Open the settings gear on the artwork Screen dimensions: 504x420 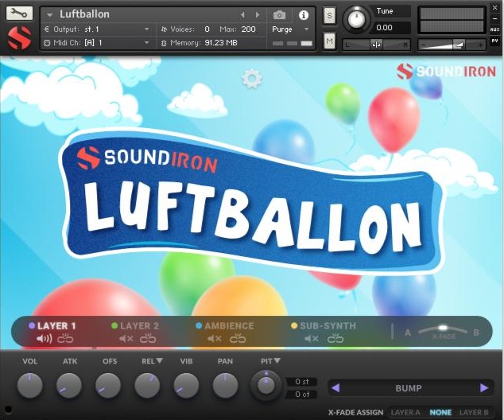[252, 79]
